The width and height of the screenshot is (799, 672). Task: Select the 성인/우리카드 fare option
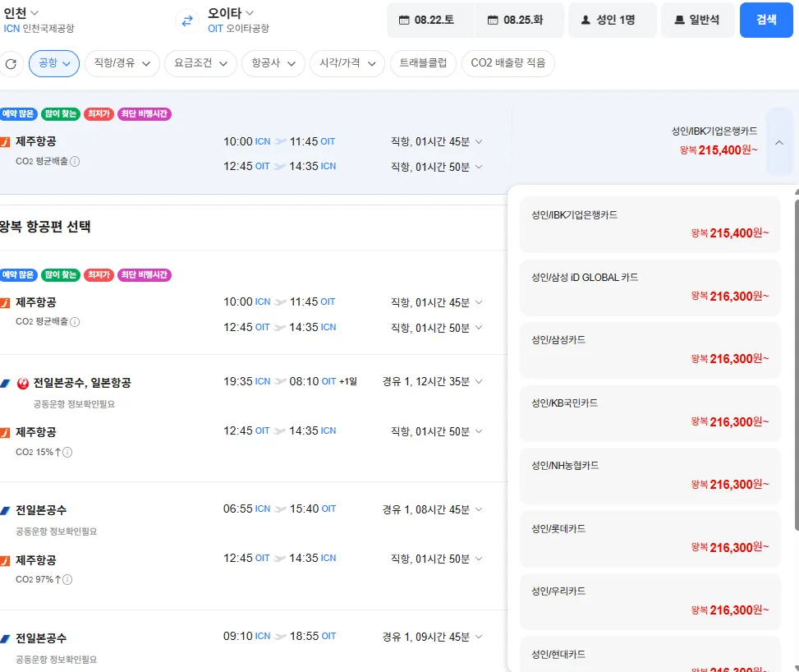(650, 601)
